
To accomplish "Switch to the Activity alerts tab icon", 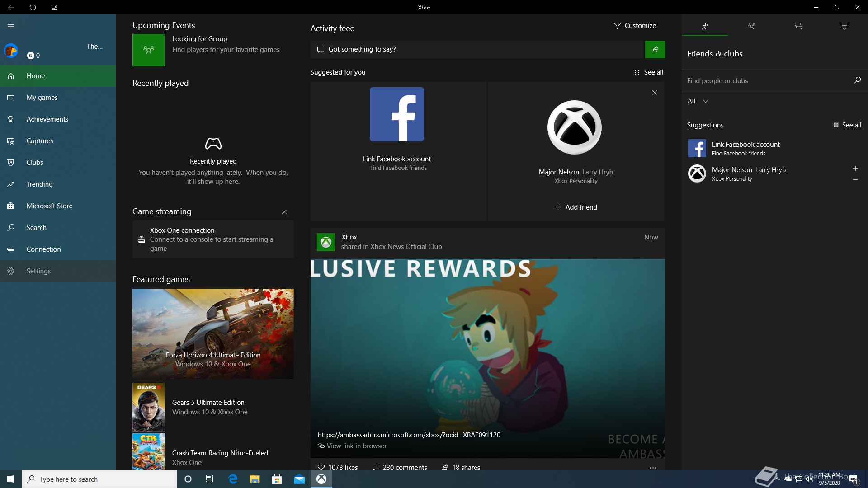I will (844, 26).
